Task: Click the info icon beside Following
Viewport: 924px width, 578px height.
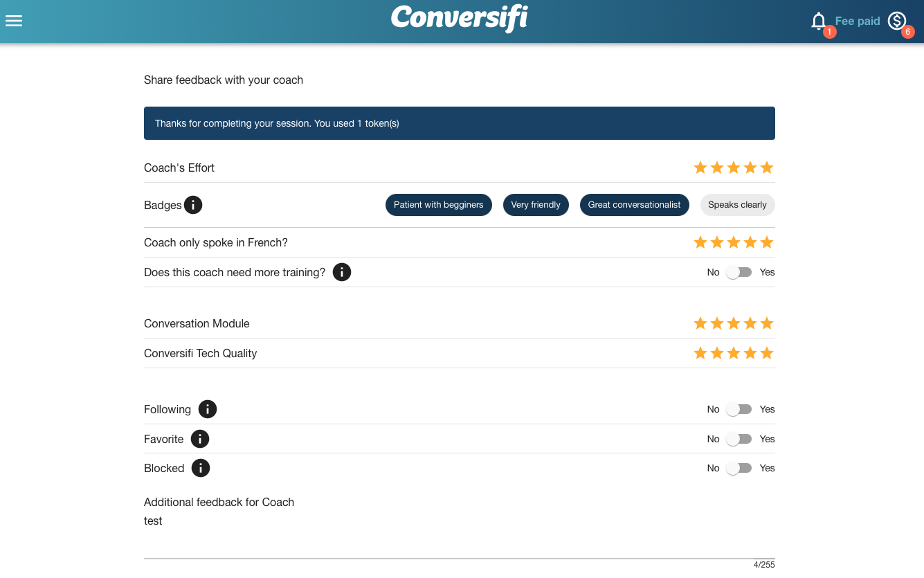Action: coord(207,409)
